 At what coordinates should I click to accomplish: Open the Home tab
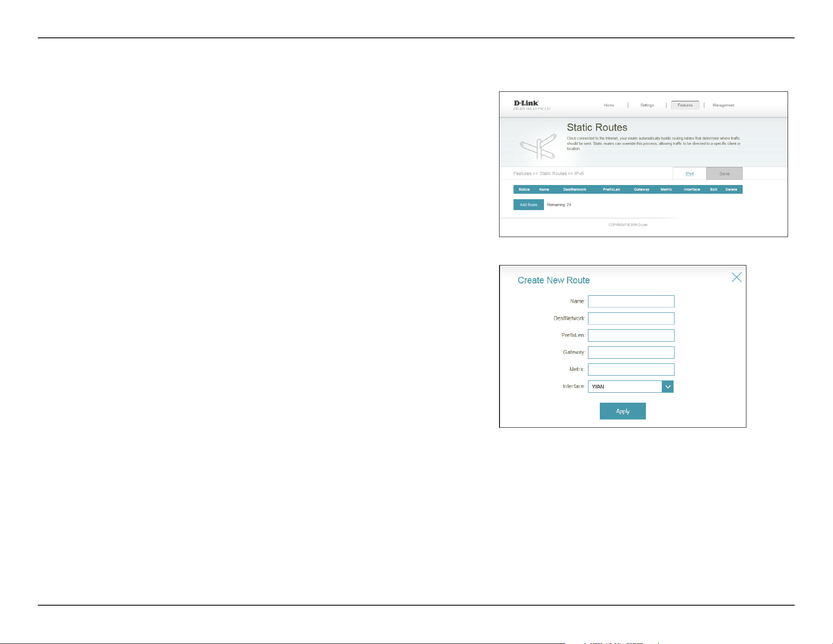609,106
